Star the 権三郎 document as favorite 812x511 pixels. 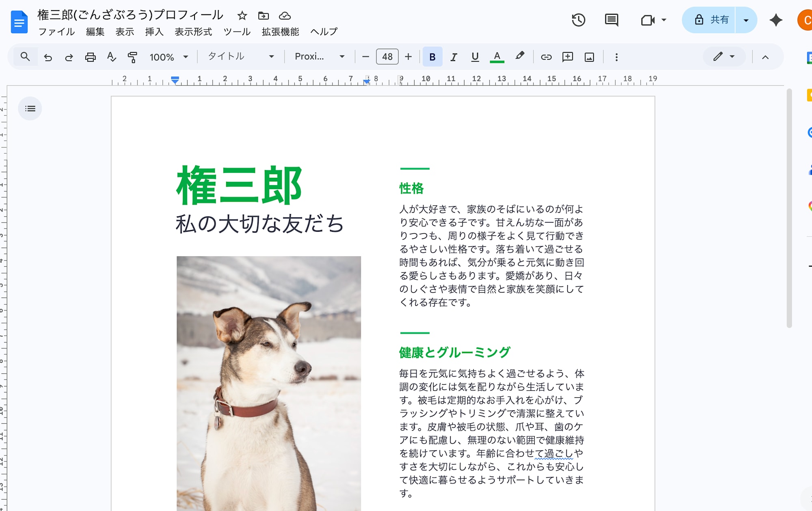(x=242, y=15)
